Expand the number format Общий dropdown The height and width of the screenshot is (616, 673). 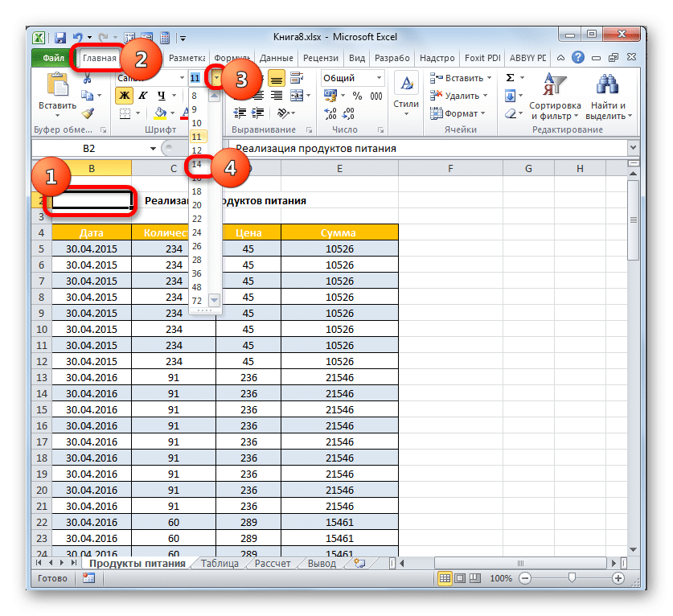pos(379,78)
